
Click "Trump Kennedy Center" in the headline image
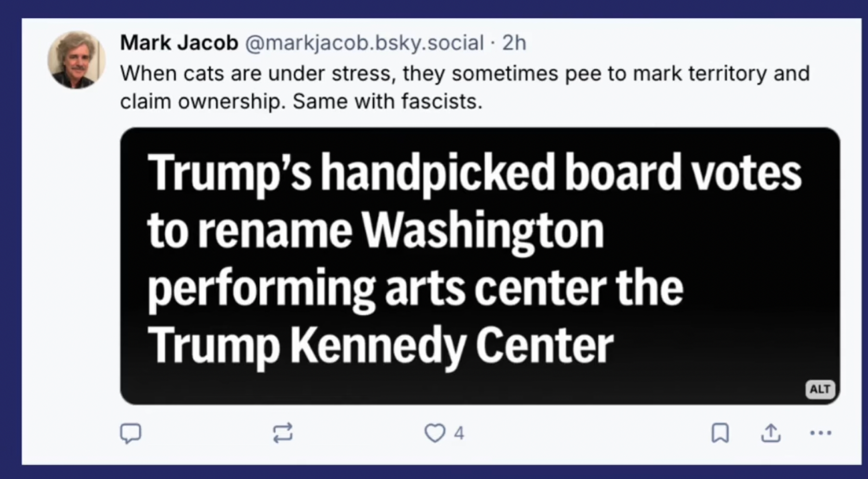[x=380, y=345]
